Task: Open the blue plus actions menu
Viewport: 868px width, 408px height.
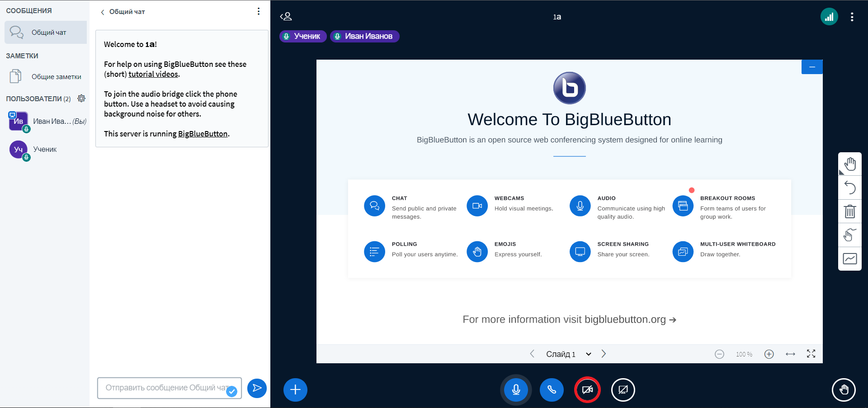Action: coord(295,389)
